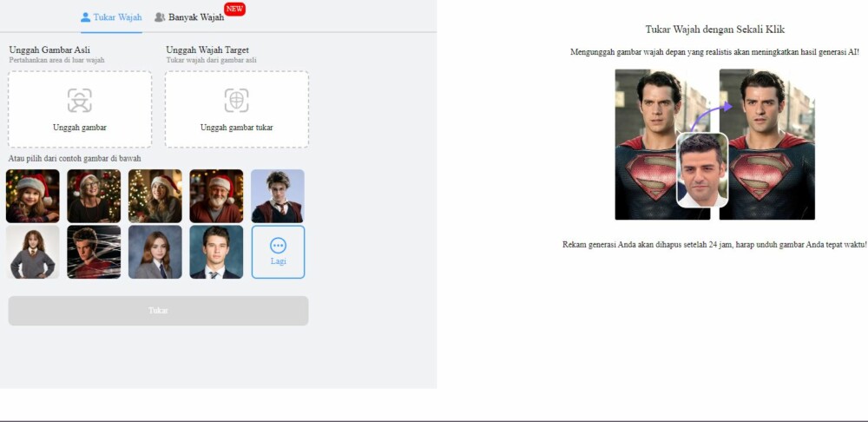Click the Pertahankan area di luar wajah text

[x=56, y=60]
